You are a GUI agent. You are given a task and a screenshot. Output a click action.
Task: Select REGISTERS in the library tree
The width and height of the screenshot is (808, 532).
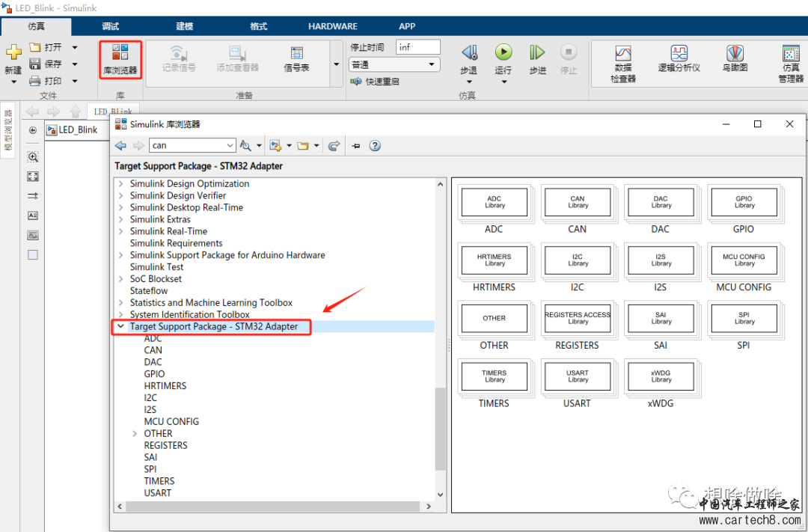point(165,445)
